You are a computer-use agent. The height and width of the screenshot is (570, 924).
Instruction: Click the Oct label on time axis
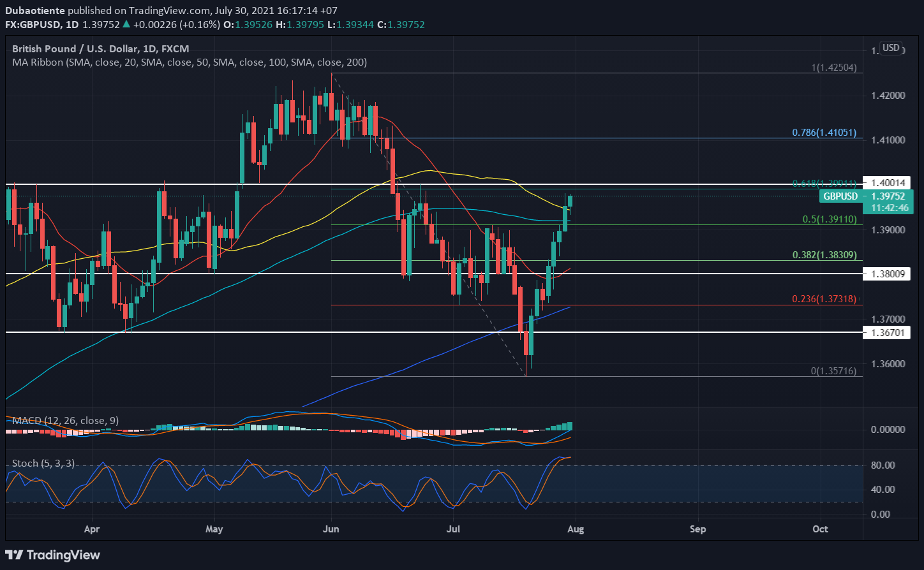821,529
